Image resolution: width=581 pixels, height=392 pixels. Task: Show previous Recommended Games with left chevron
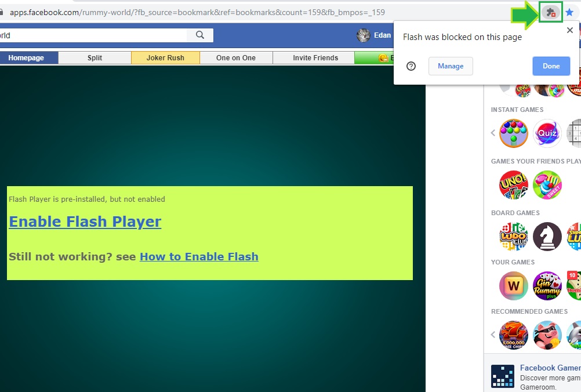pos(493,335)
